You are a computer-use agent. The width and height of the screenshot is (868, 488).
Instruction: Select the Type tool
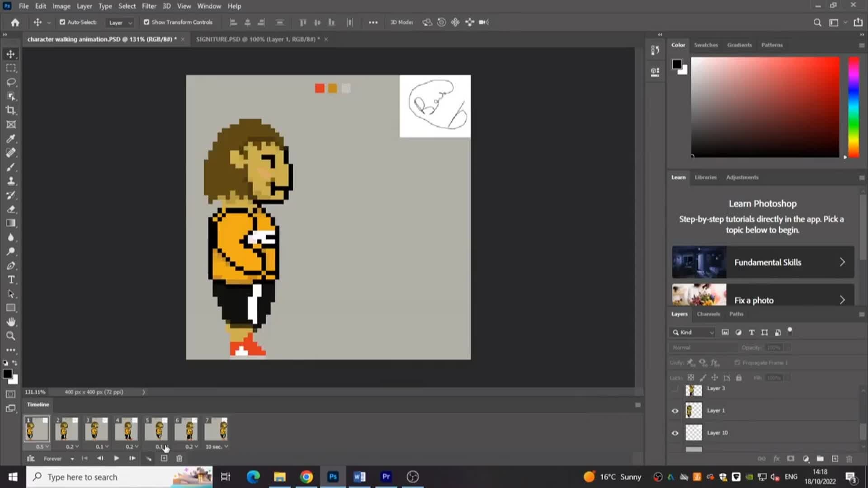pos(11,279)
